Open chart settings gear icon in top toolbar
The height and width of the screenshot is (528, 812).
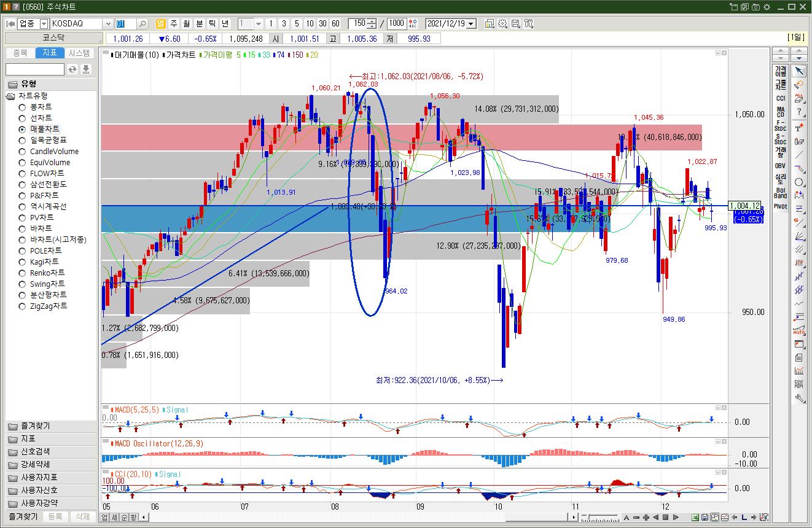coord(502,23)
